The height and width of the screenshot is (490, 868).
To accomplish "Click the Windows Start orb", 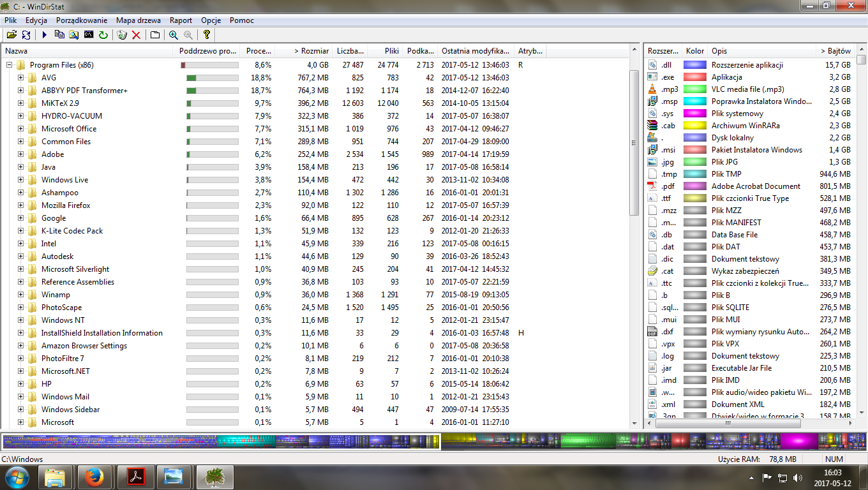I will [17, 477].
